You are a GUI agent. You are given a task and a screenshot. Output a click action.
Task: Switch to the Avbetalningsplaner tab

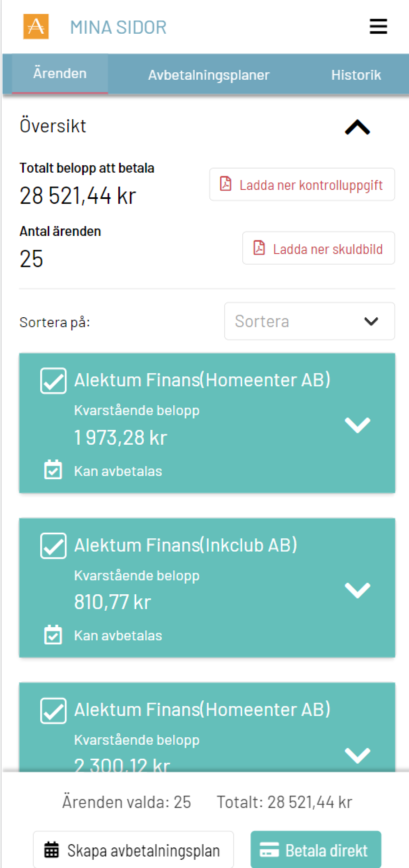209,75
